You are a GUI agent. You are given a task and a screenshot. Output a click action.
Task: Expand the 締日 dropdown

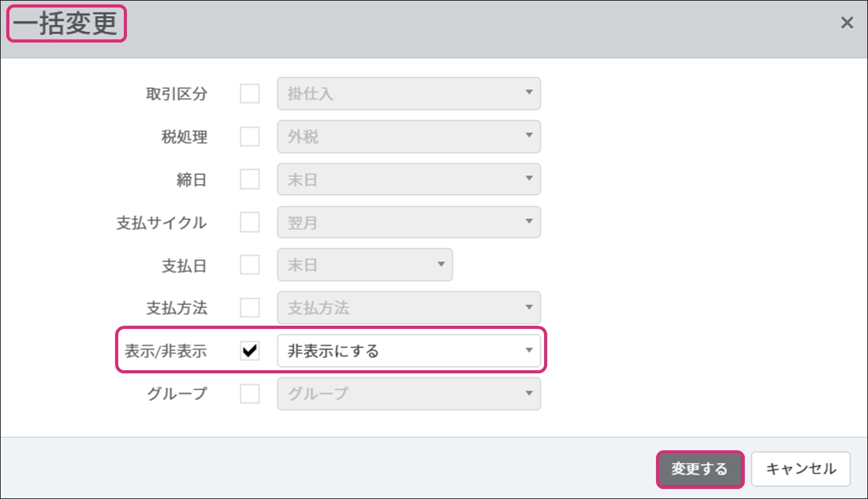tap(409, 180)
